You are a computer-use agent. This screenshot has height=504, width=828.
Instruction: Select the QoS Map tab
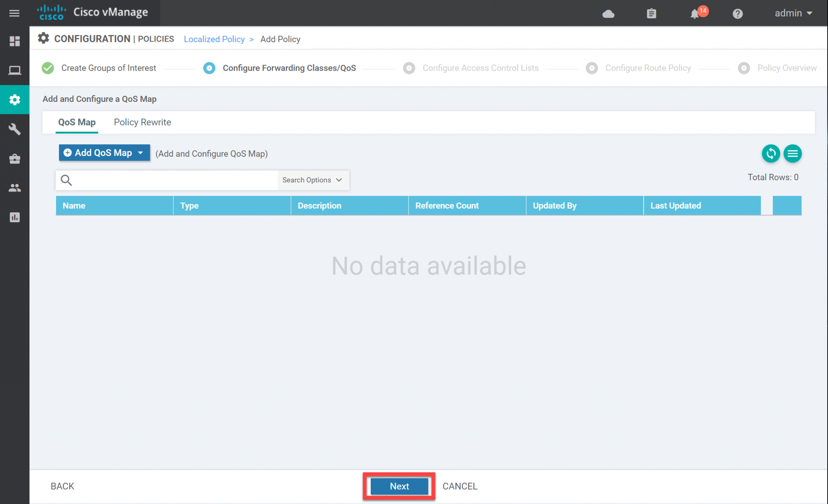click(77, 122)
